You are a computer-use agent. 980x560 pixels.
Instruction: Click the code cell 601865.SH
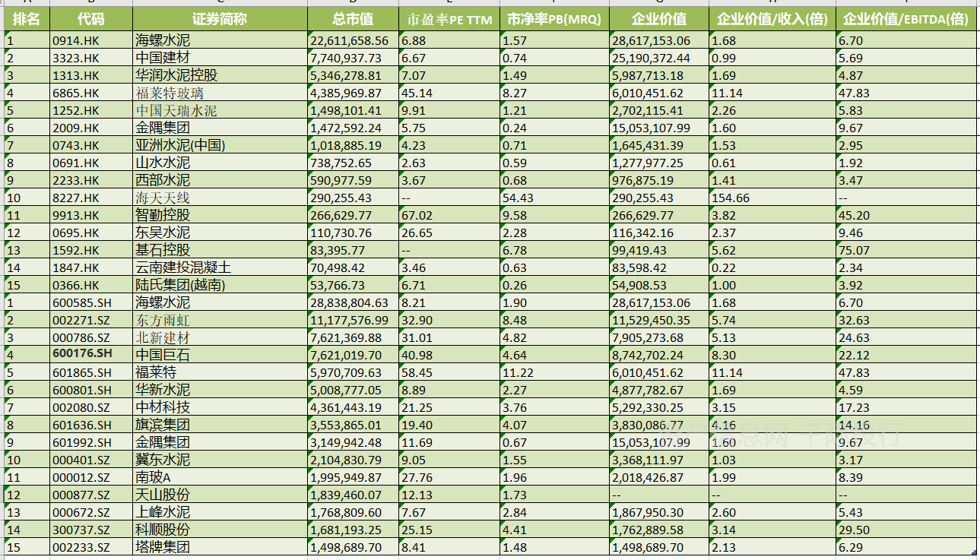coord(91,373)
